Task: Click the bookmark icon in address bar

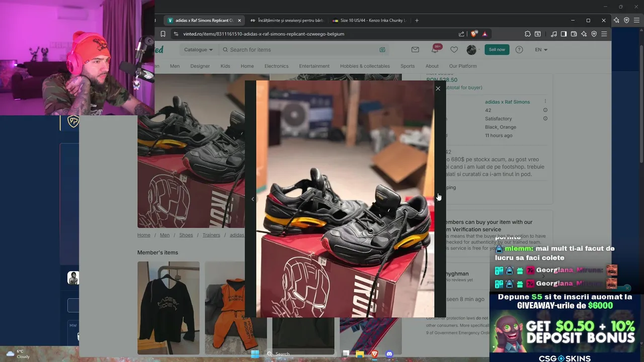Action: coord(163,34)
